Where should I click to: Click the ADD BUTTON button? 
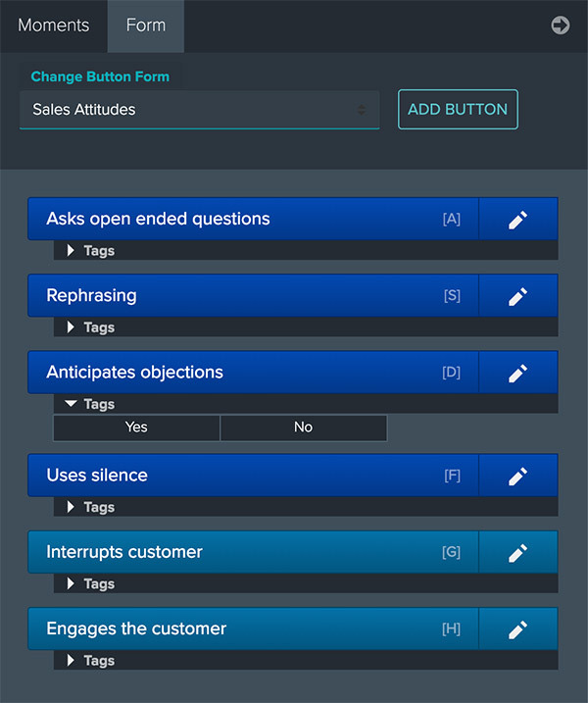pos(458,110)
